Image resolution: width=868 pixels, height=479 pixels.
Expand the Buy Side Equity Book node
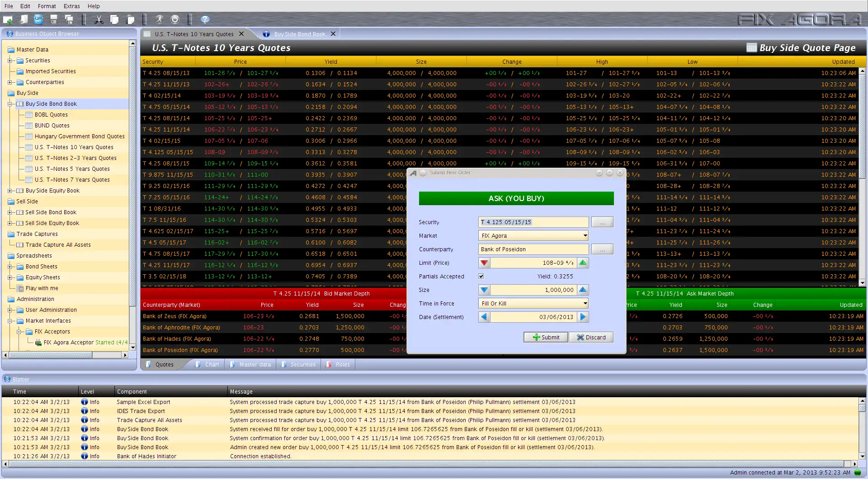(9, 191)
